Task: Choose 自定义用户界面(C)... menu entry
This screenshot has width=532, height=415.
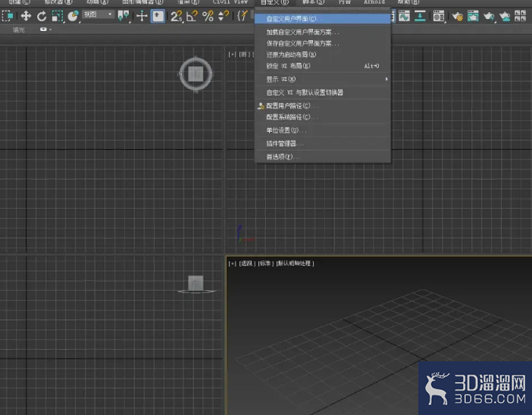Action: click(323, 19)
